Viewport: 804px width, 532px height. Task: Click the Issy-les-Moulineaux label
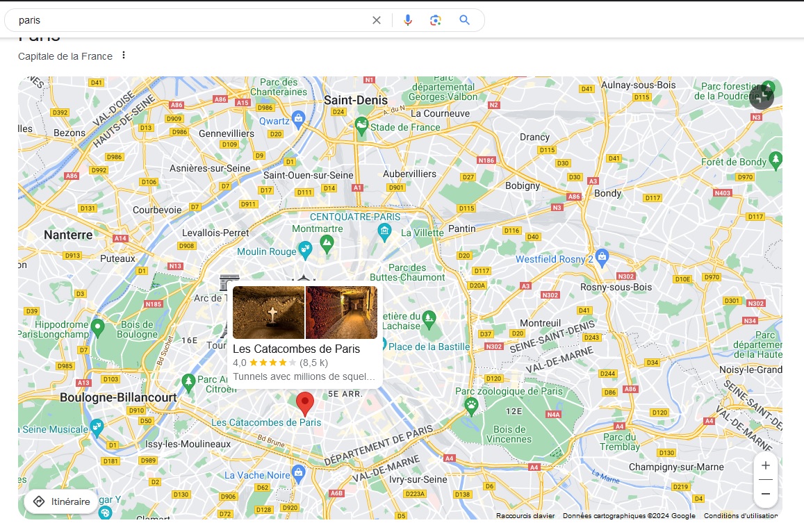[188, 444]
